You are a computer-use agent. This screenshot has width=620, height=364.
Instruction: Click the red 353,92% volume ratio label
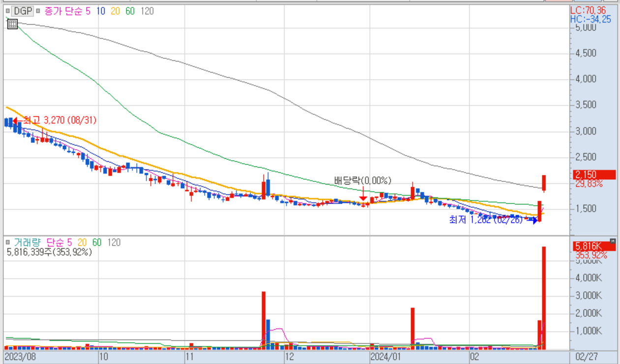(x=591, y=255)
